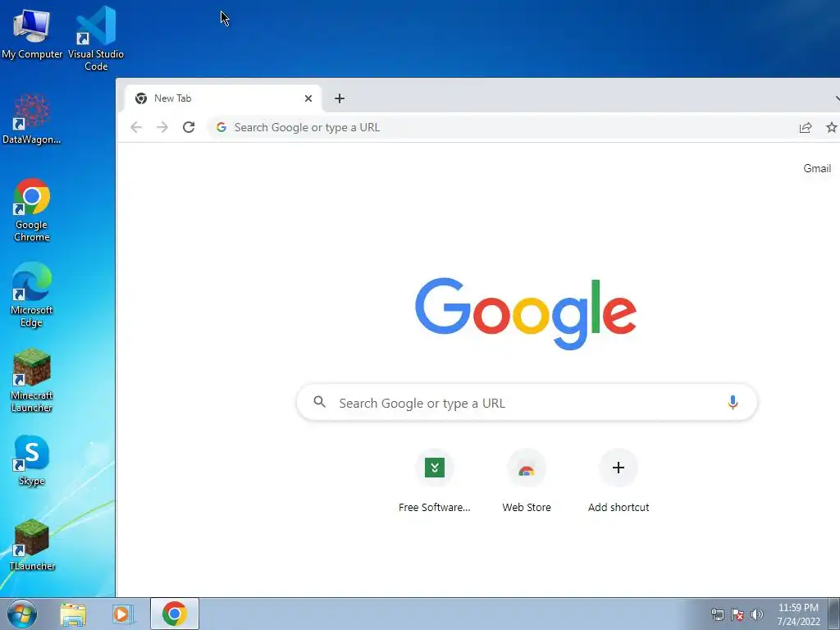840x630 pixels.
Task: Switch to the New Tab tab
Action: (223, 98)
